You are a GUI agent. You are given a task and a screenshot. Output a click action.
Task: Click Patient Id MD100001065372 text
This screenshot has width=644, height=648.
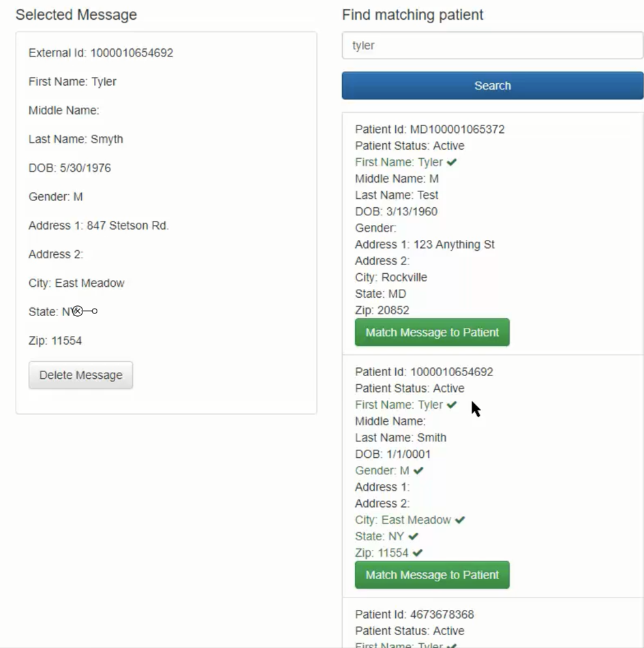[429, 129]
